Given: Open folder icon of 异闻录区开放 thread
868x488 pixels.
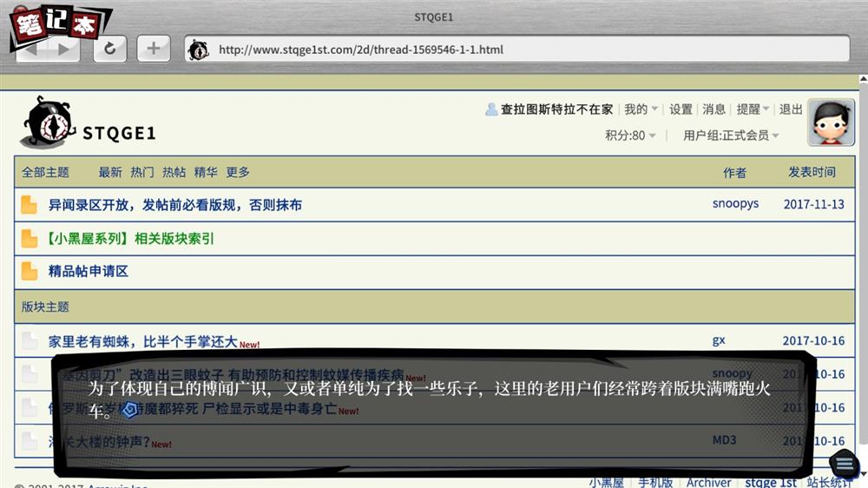Looking at the screenshot, I should 29,204.
